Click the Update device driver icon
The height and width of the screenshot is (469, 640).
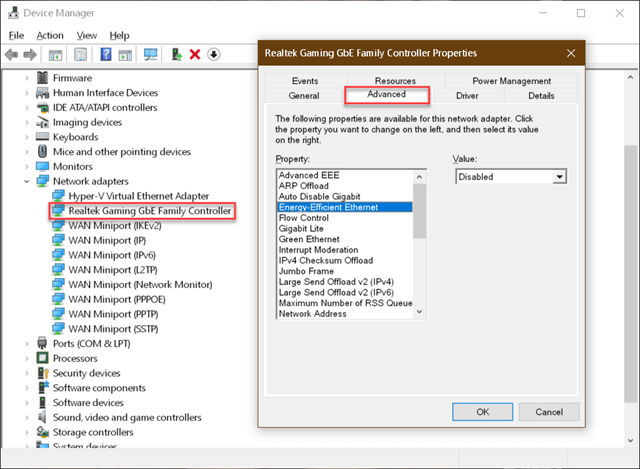tap(177, 54)
